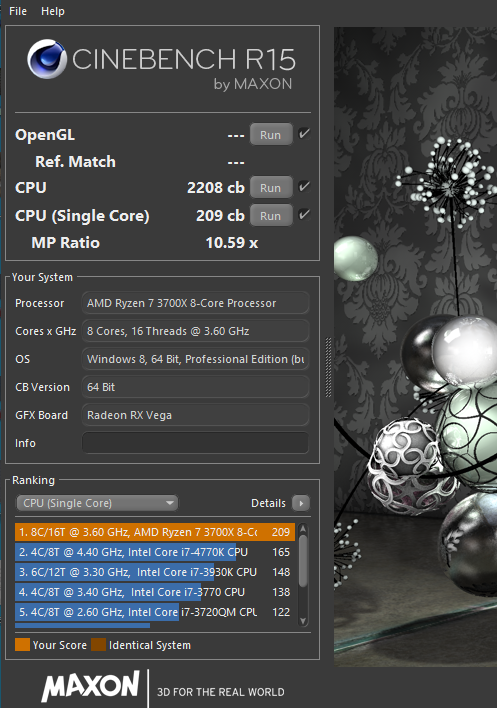Open the Help menu
This screenshot has height=708, width=497.
[x=53, y=11]
